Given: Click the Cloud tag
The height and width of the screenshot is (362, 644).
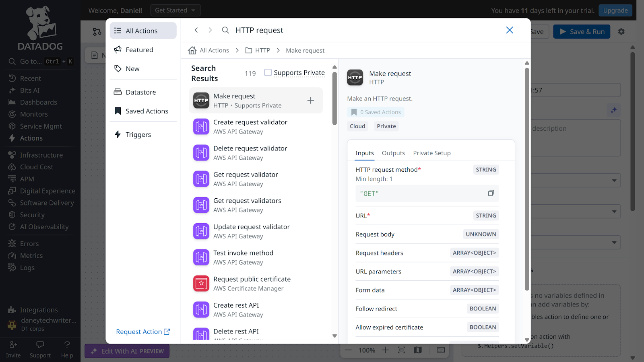Looking at the screenshot, I should pos(357,126).
